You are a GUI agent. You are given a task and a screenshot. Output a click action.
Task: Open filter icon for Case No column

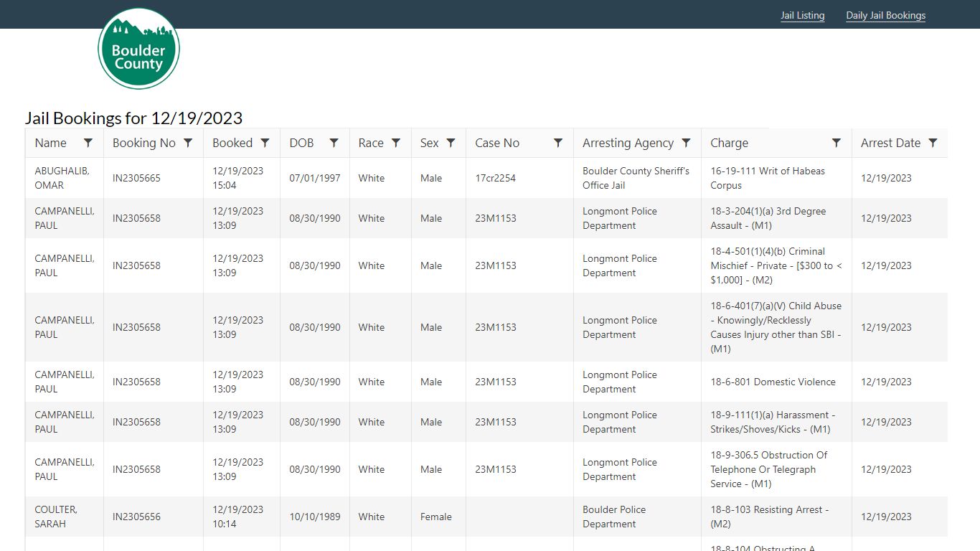click(558, 143)
